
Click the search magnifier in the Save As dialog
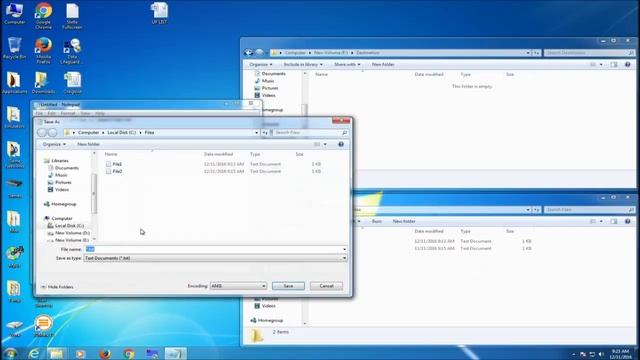pos(344,133)
